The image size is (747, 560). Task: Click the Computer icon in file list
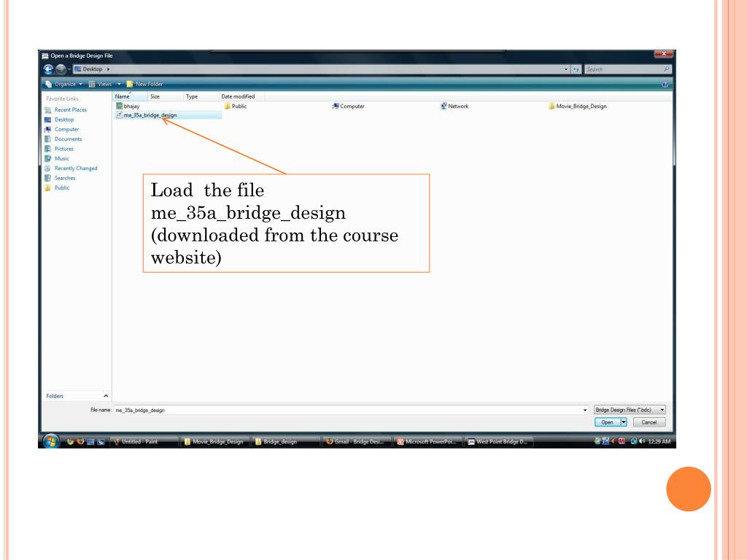pyautogui.click(x=336, y=106)
